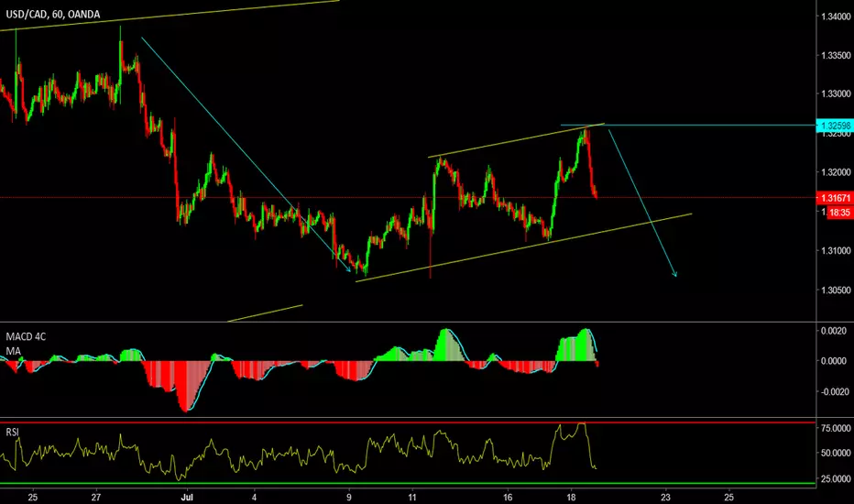Select the RSI indicator label

(12, 433)
